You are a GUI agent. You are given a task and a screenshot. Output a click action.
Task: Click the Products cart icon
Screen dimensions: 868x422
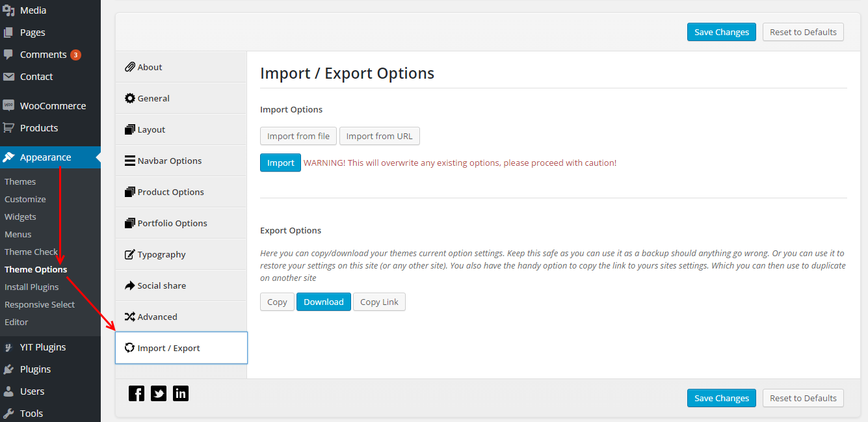click(8, 128)
